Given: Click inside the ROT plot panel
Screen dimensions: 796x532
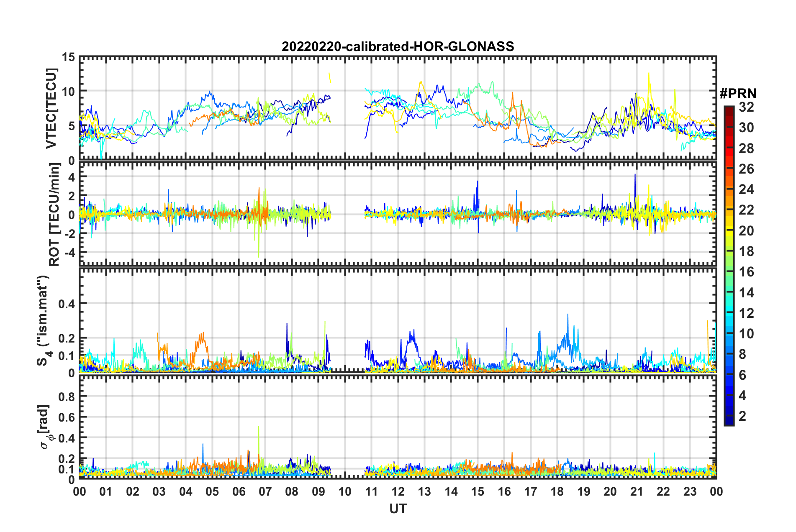Looking at the screenshot, I should (398, 214).
